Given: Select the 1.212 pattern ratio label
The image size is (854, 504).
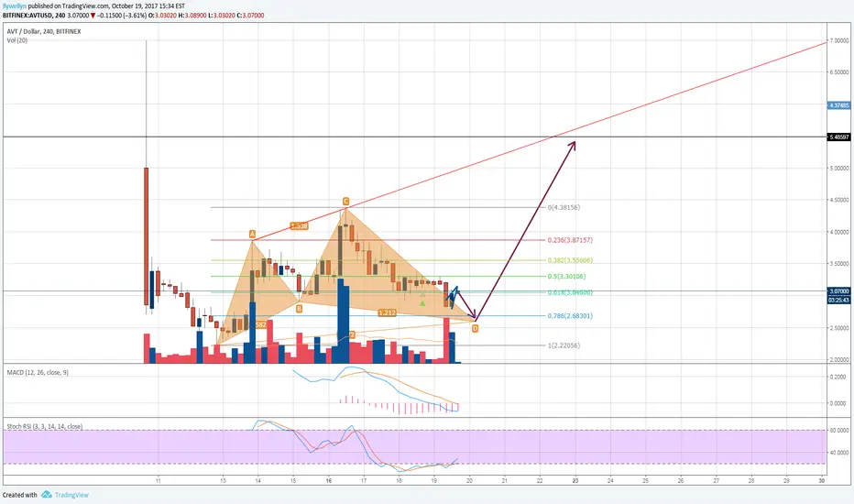Looking at the screenshot, I should click(x=388, y=312).
